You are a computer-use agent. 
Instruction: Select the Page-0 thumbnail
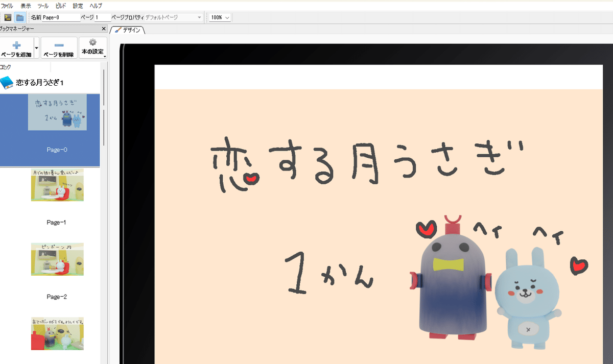coord(57,112)
